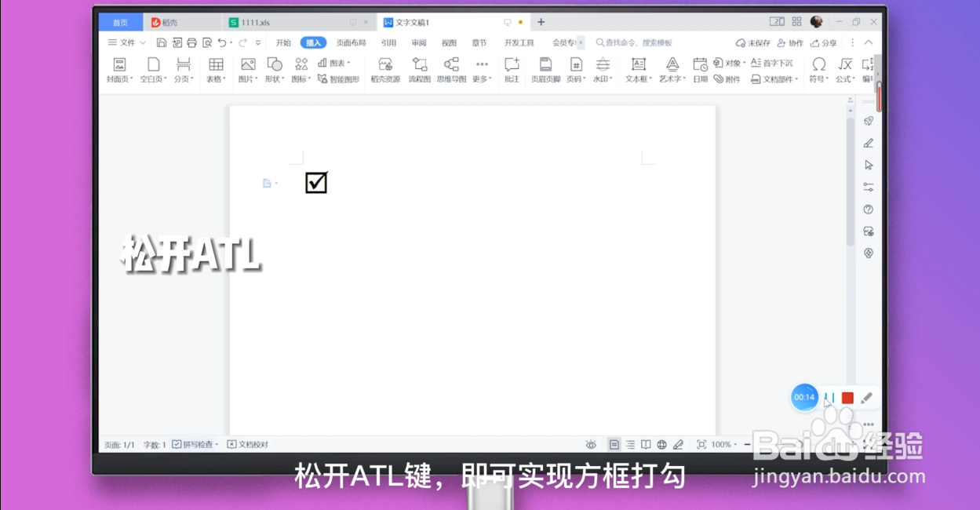Enable eye protection mode in status bar

coord(591,444)
